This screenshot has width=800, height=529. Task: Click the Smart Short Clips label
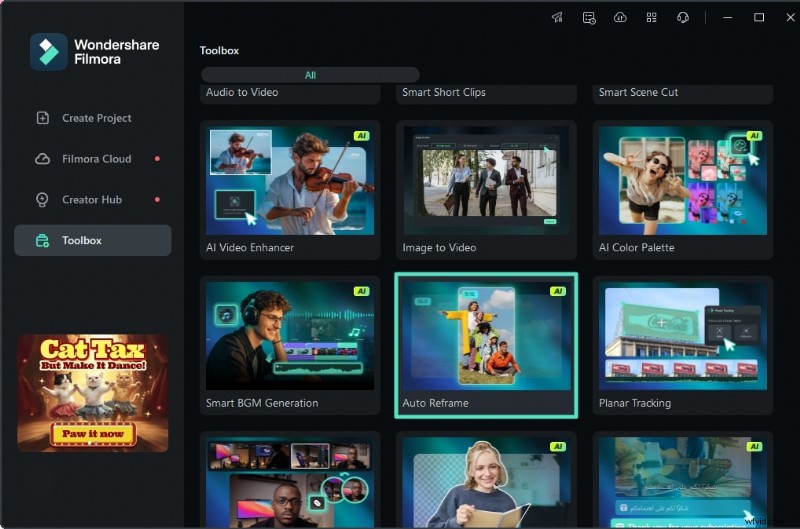(x=444, y=92)
